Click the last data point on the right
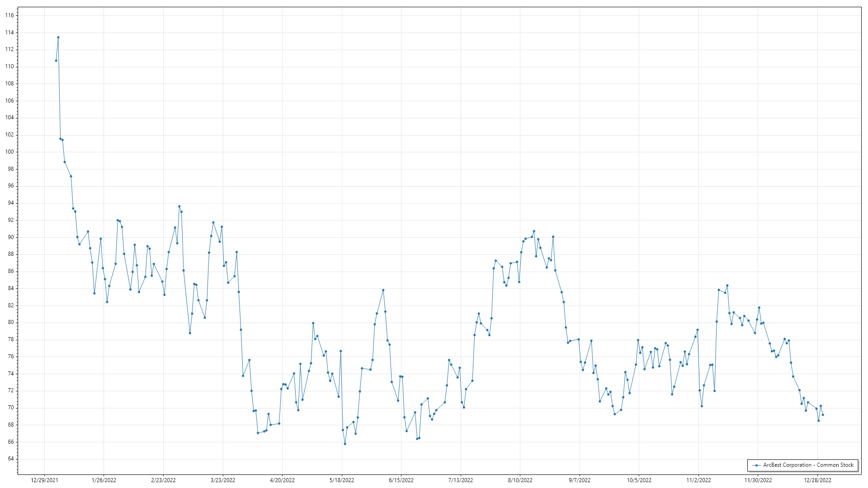Screen dimensions: 868x488 [x=823, y=415]
